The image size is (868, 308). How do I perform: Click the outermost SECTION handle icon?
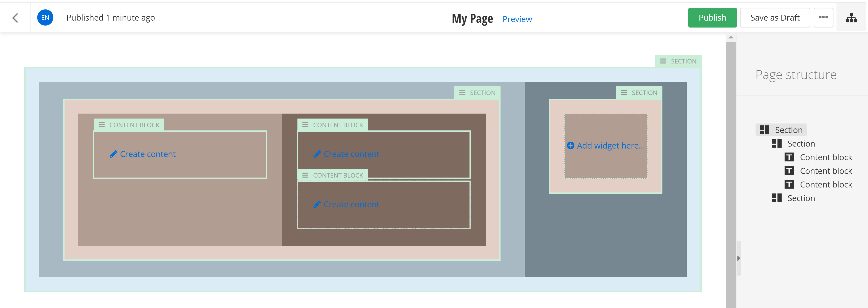663,61
